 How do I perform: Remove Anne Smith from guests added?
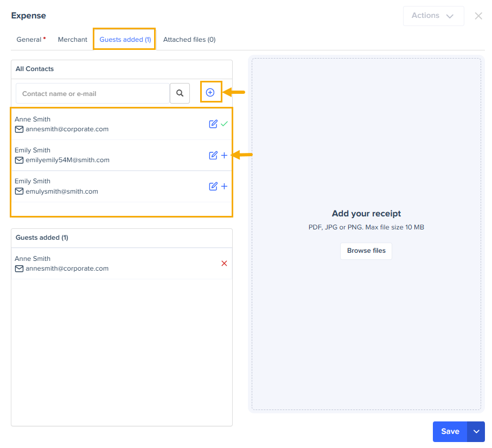(x=224, y=264)
